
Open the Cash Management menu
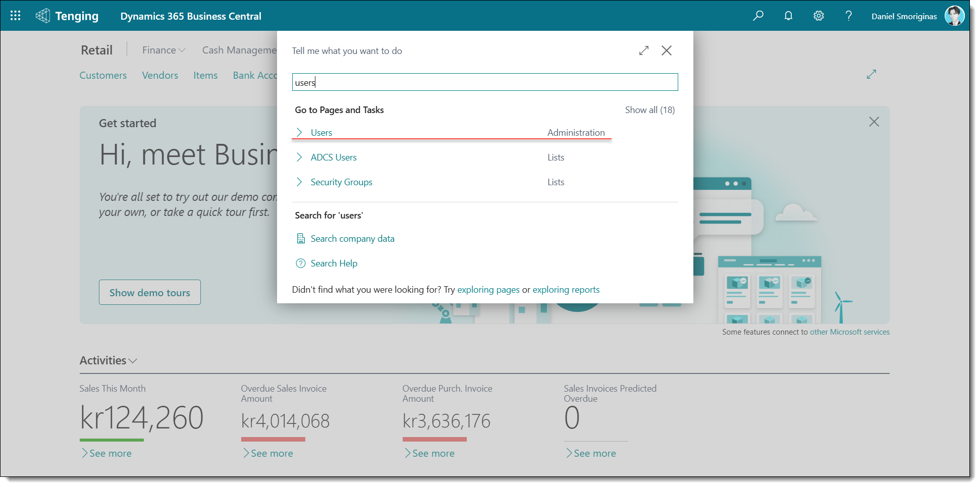(239, 50)
